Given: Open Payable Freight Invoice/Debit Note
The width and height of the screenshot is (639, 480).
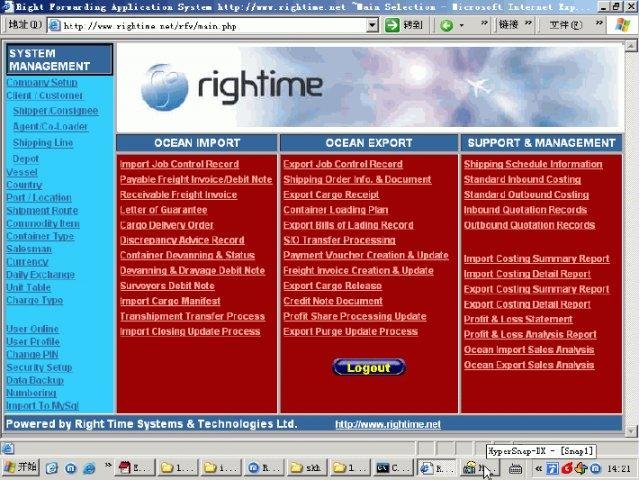Looking at the screenshot, I should click(x=196, y=180).
